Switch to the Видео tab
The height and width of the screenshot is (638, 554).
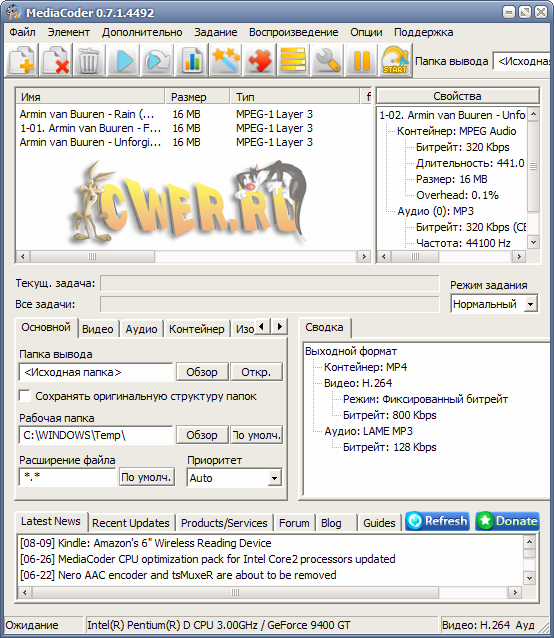[x=98, y=329]
